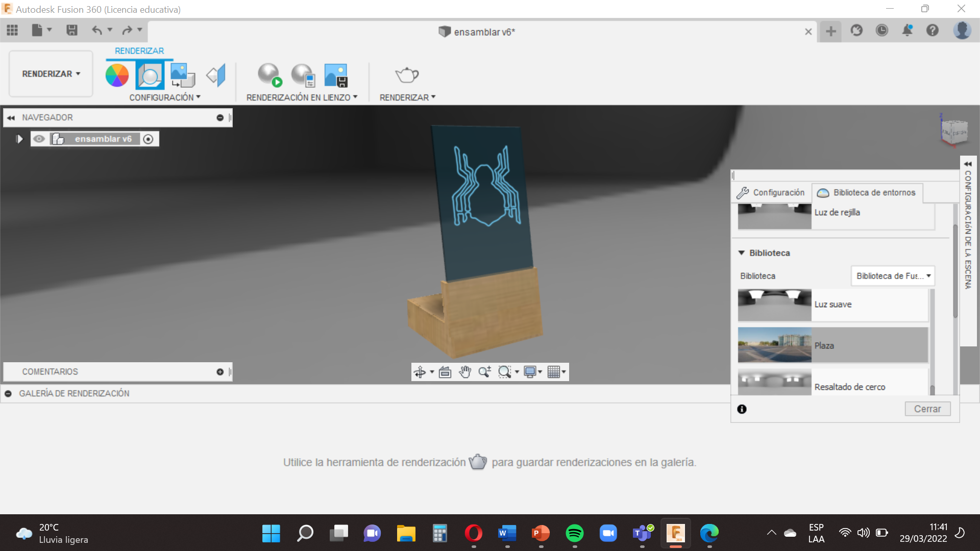
Task: Click the ViewCube in the canvas corner
Action: [953, 131]
